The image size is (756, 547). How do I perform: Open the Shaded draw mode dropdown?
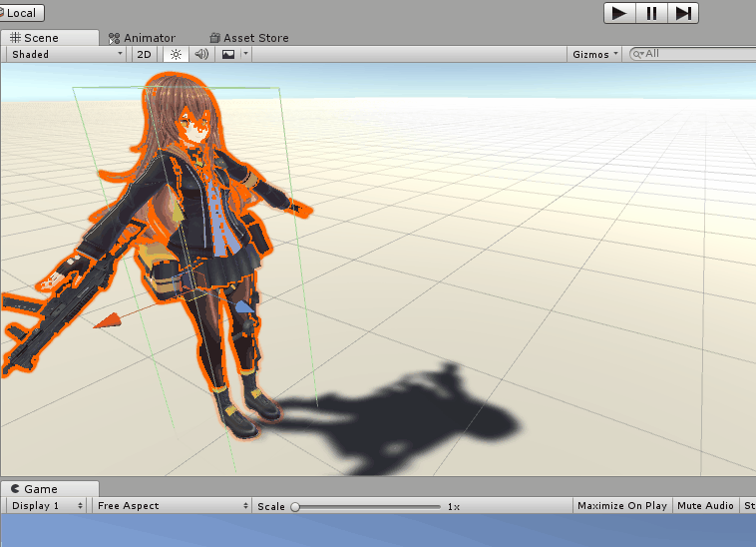pyautogui.click(x=66, y=54)
